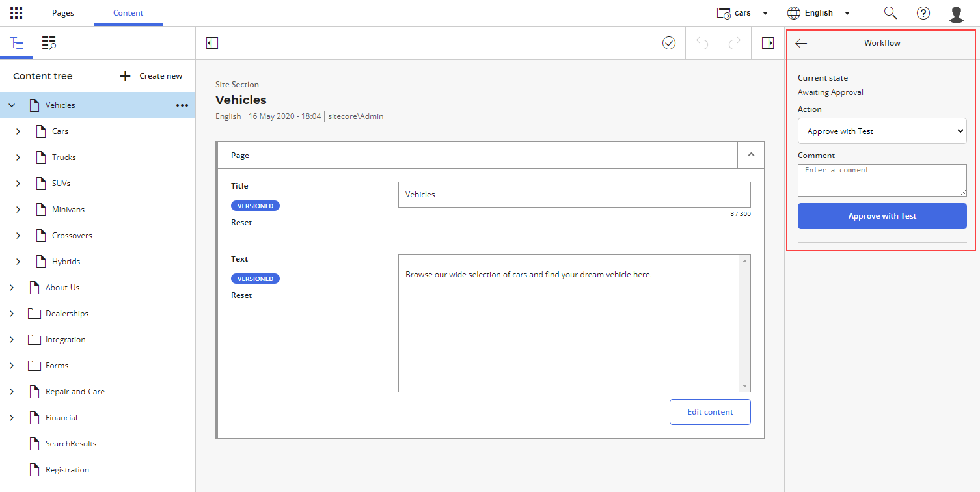Click the search magnifier icon
The width and height of the screenshot is (980, 492).
(x=890, y=13)
